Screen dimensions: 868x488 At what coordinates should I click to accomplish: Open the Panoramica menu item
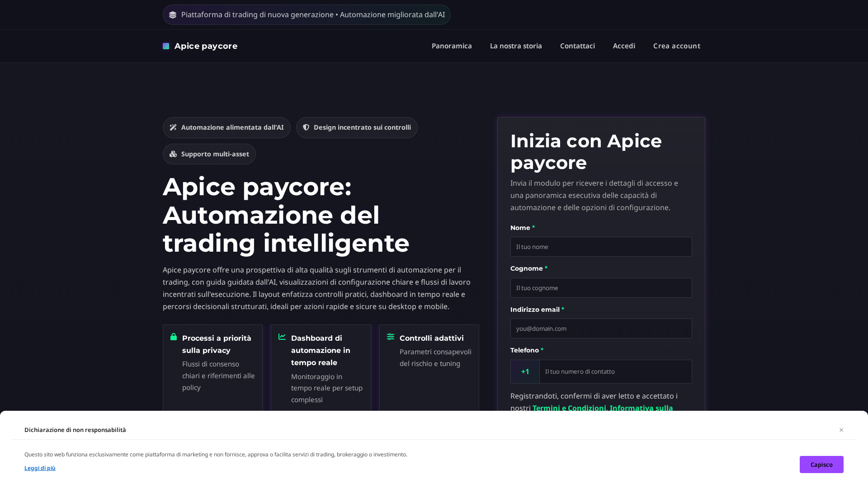[452, 46]
